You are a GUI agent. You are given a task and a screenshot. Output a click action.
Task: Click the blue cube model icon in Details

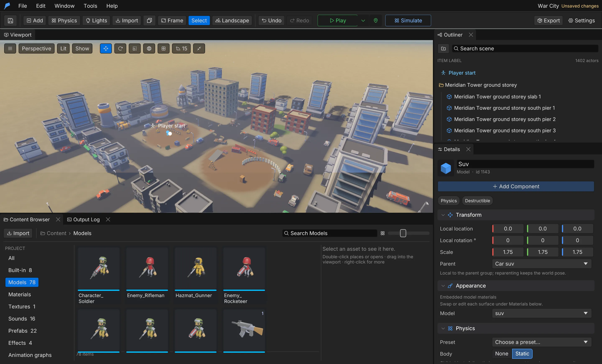(x=446, y=168)
